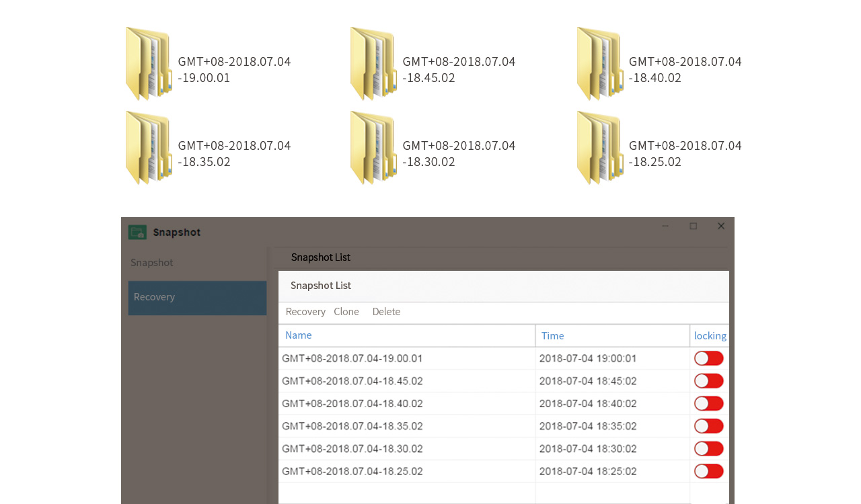Toggle locking for snapshot 18:45:02
861x504 pixels.
[708, 380]
